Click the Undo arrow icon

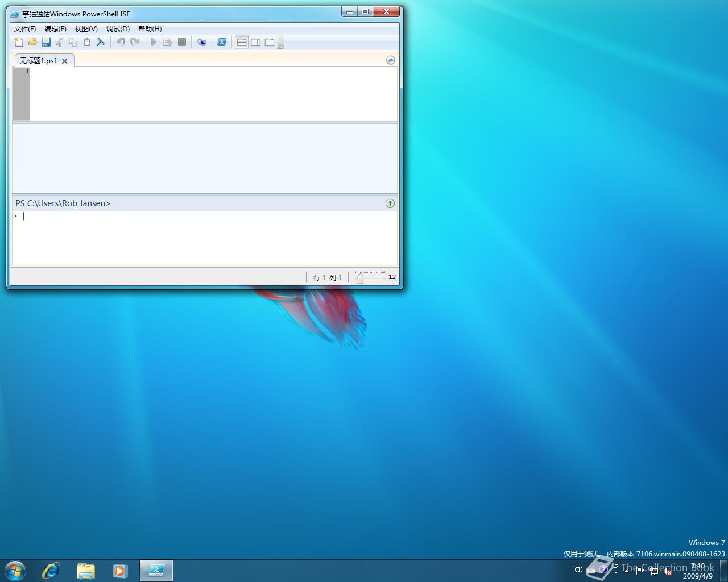tap(121, 42)
